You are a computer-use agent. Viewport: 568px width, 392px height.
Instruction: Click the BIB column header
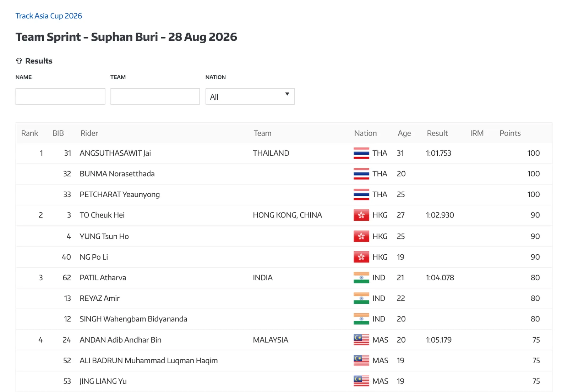click(58, 133)
